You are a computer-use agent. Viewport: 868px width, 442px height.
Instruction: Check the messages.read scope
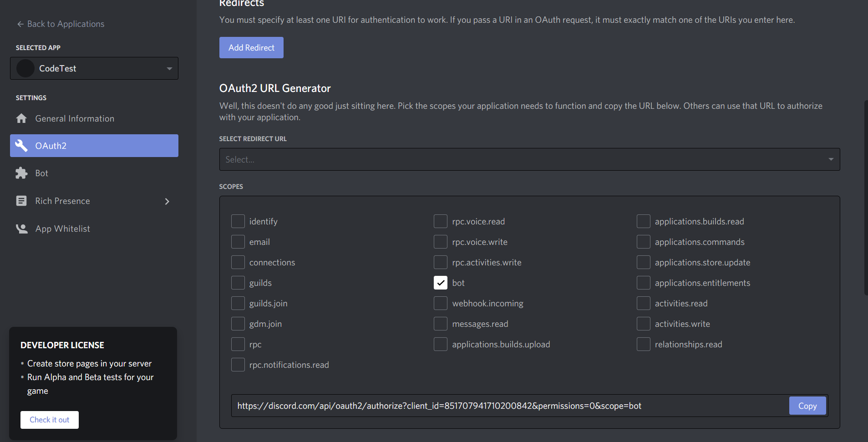(441, 324)
